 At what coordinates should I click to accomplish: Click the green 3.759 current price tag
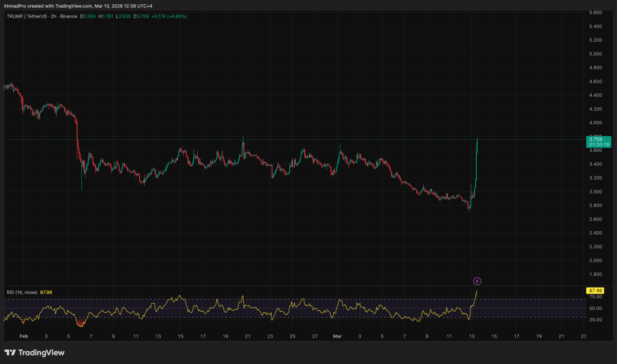599,142
